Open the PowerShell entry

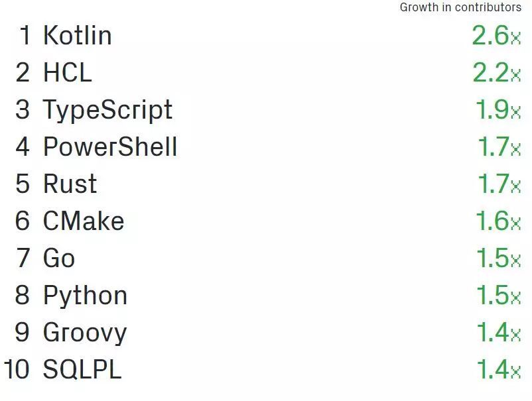click(110, 146)
